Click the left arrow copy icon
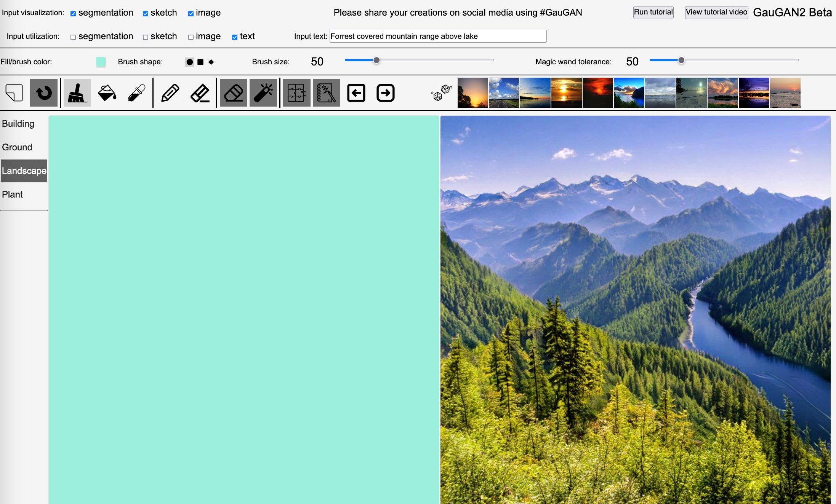Screen dimensions: 836x504 356,93
